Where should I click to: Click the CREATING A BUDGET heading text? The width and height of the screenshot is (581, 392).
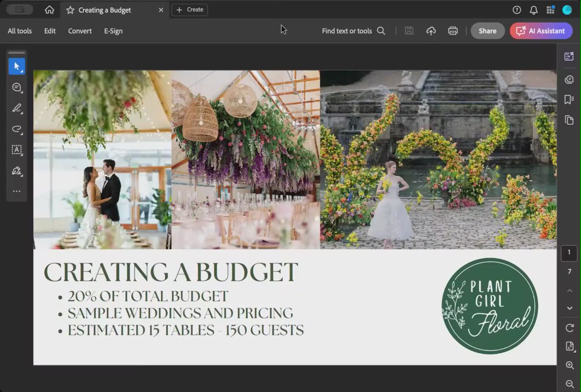coord(171,272)
